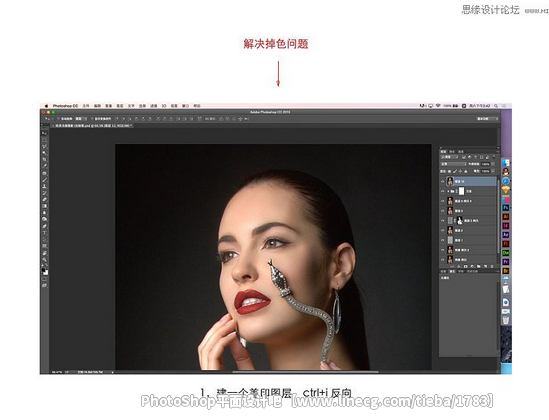This screenshot has height=420, width=549.
Task: Open the 编辑 menu
Action: [x=97, y=106]
